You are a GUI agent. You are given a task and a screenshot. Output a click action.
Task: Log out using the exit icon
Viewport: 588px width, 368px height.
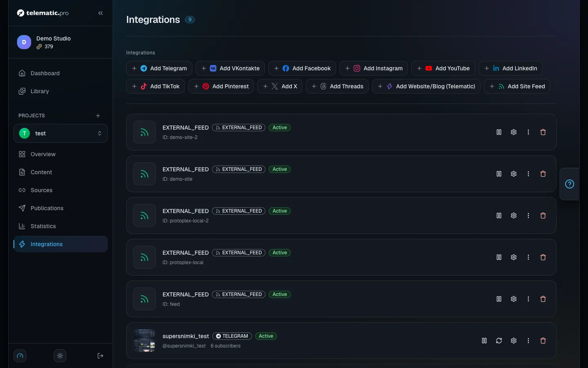(100, 356)
